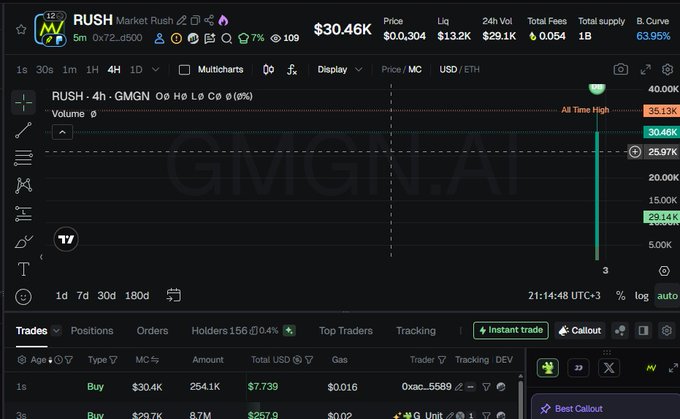Click the round chart badge icon
The image size is (680, 419).
coord(193,38)
